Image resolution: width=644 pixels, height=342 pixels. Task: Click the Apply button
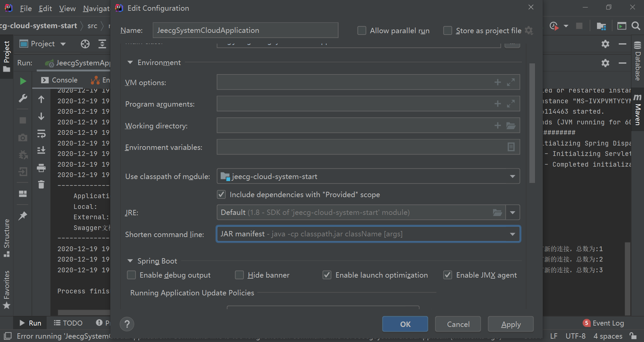click(510, 324)
